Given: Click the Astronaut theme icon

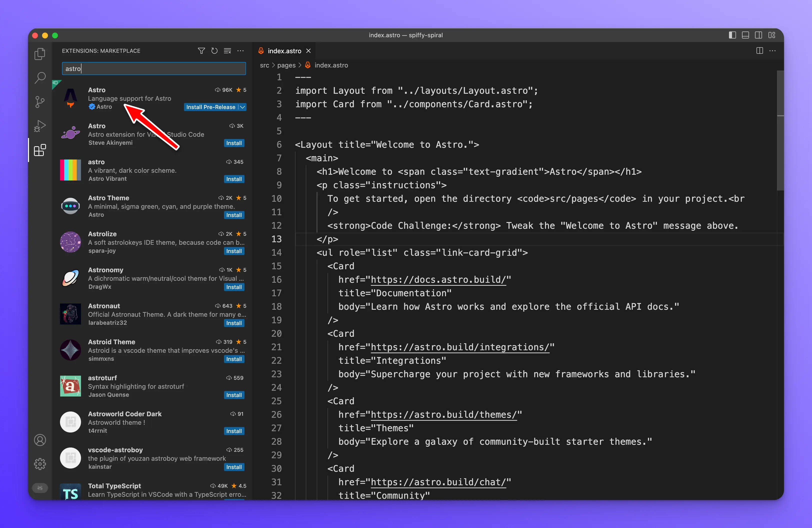Looking at the screenshot, I should 70,314.
